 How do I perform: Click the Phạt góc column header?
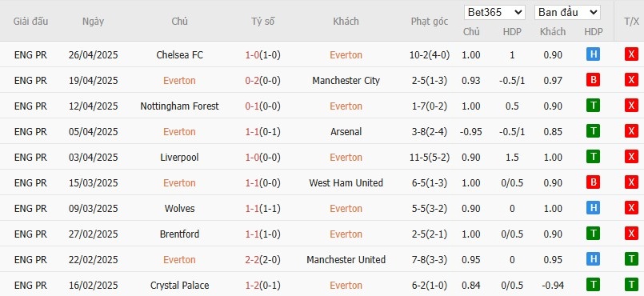(429, 22)
